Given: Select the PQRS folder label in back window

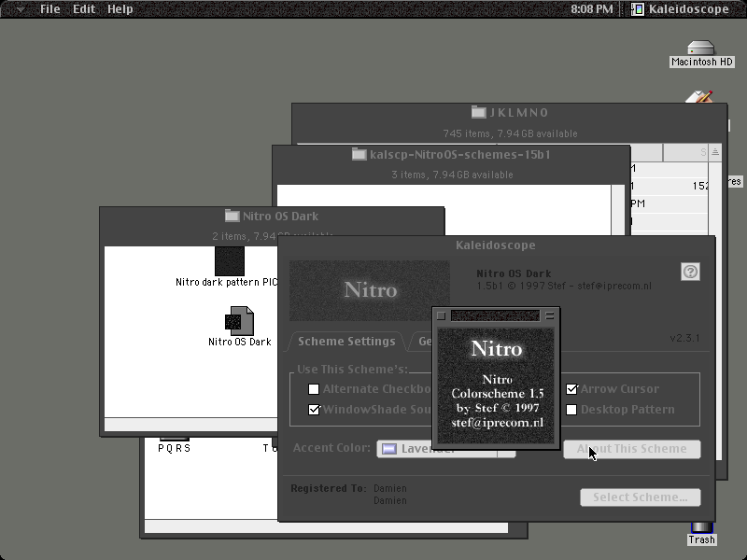Looking at the screenshot, I should click(174, 448).
